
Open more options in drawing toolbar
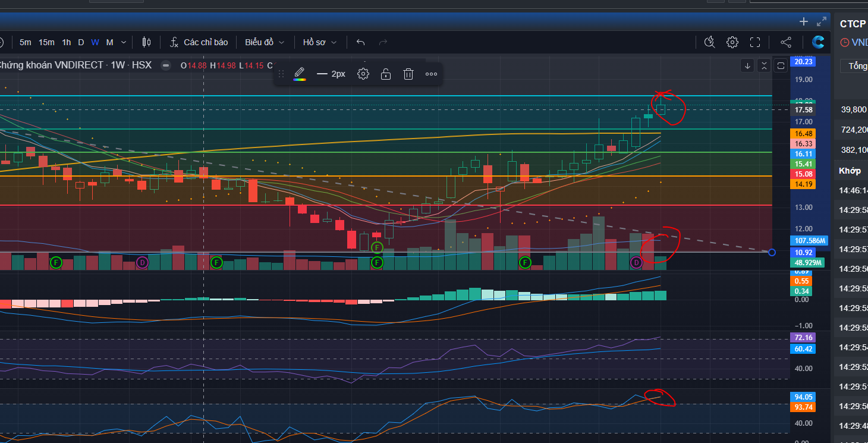(432, 74)
